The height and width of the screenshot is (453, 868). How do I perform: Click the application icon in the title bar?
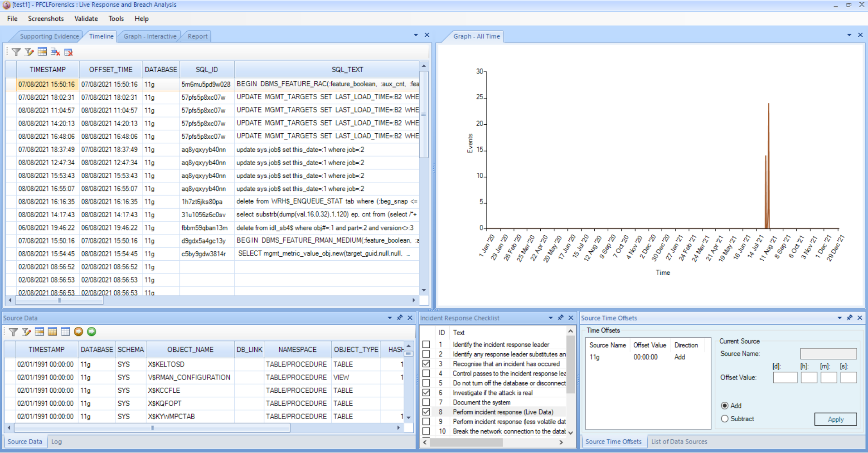coord(6,5)
